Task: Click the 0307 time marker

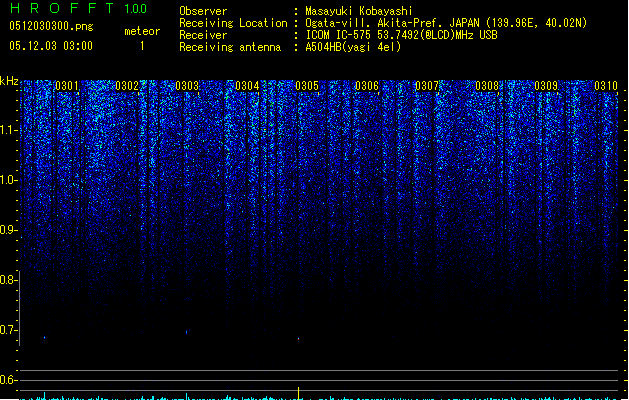Action: pos(427,86)
